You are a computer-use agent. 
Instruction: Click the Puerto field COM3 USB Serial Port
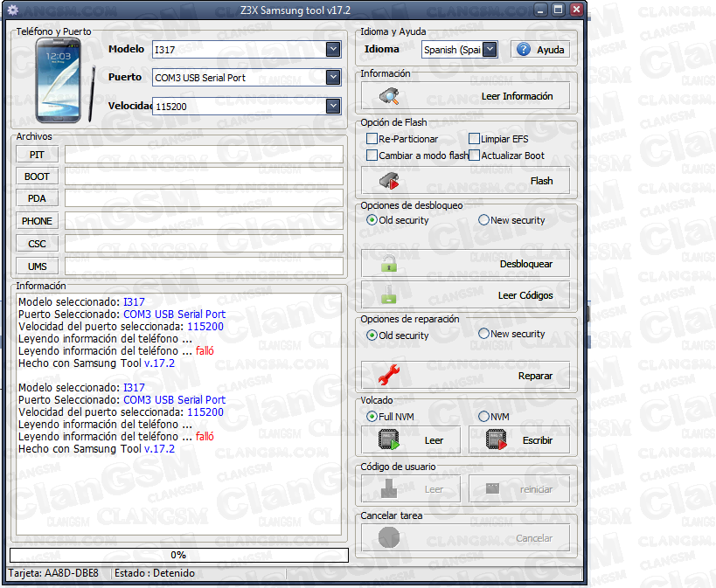pyautogui.click(x=247, y=78)
